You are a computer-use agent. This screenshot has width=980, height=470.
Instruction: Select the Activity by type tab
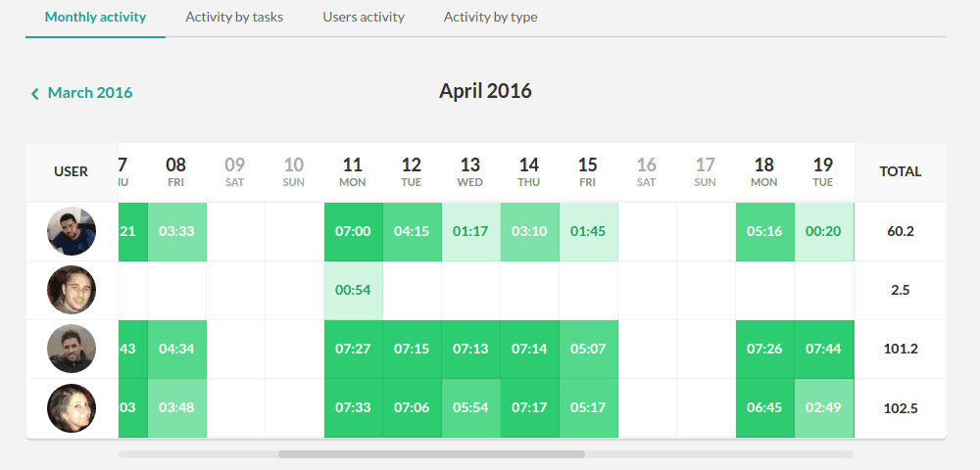pos(490,17)
